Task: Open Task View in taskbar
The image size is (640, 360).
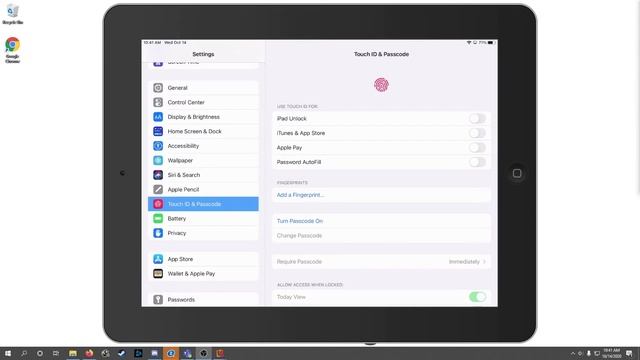Action: [x=56, y=353]
